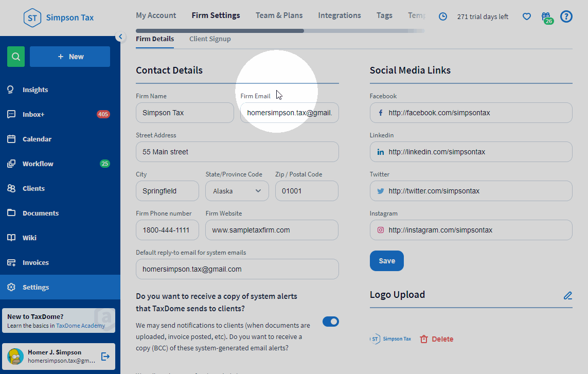
Task: Click the Firm Name input field
Action: click(x=185, y=113)
